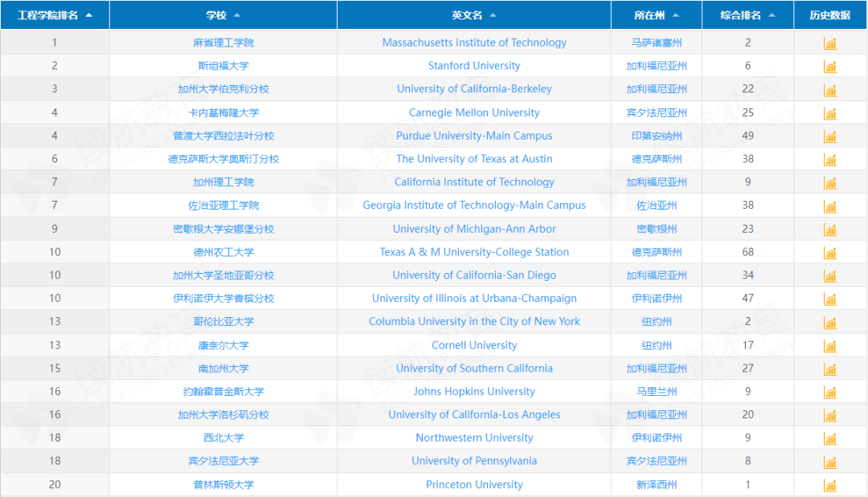The image size is (868, 497).
Task: Select engineering rank 20 cell
Action: (55, 485)
